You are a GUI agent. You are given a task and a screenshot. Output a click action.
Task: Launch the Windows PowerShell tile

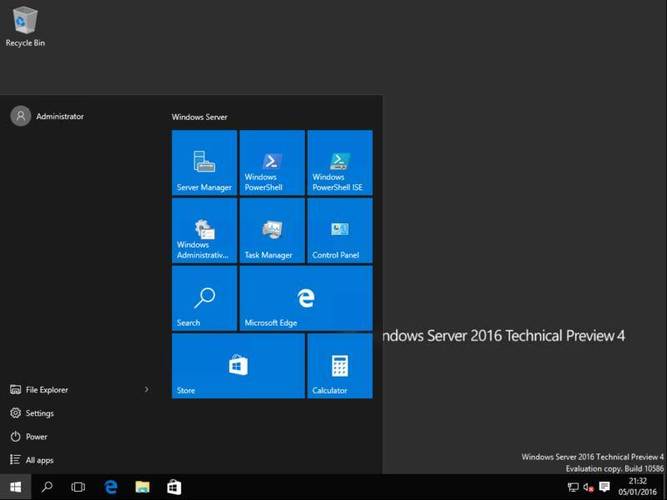pos(272,163)
